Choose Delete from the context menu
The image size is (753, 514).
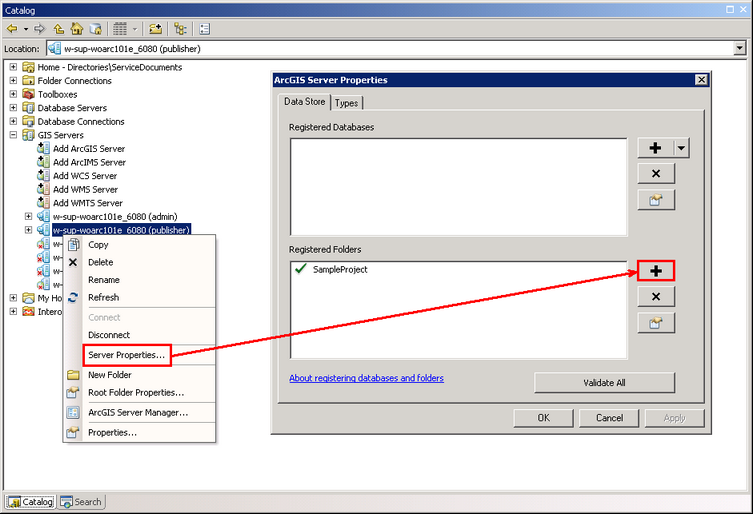[x=139, y=262]
